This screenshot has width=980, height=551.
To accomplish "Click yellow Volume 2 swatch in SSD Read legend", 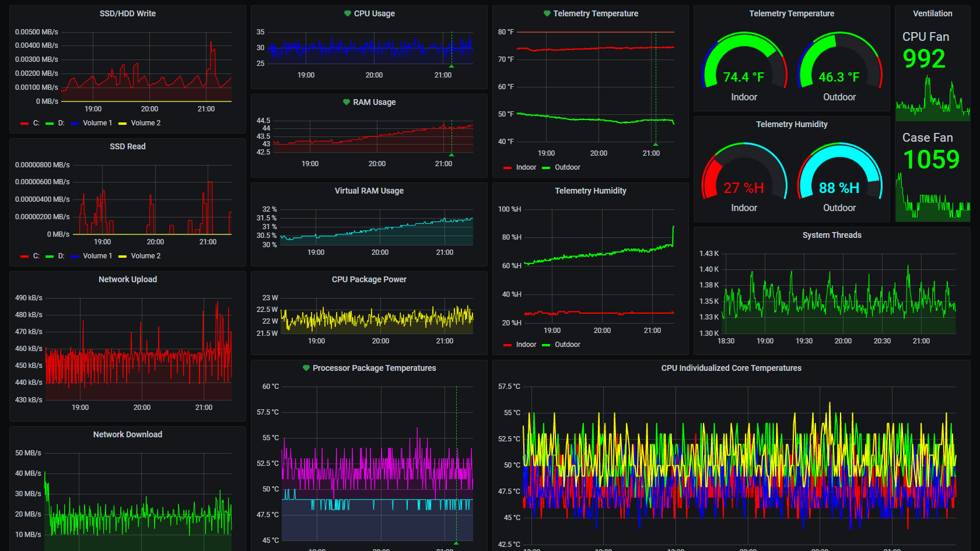I will tap(123, 256).
